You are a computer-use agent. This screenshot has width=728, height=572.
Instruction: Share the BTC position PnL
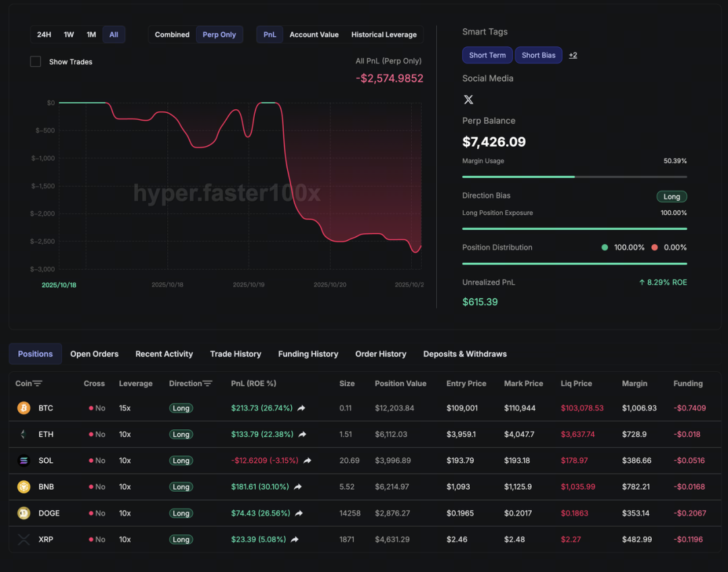[301, 408]
